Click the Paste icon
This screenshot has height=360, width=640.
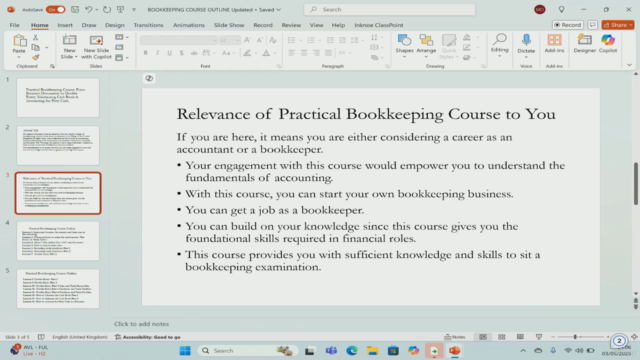pyautogui.click(x=19, y=41)
